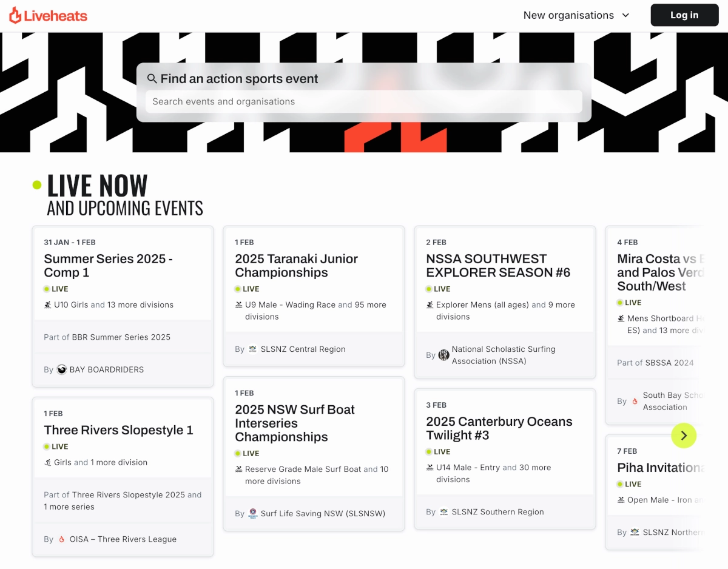Open the BBR Summer Series 2025 series
Image resolution: width=728 pixels, height=569 pixels.
[121, 337]
